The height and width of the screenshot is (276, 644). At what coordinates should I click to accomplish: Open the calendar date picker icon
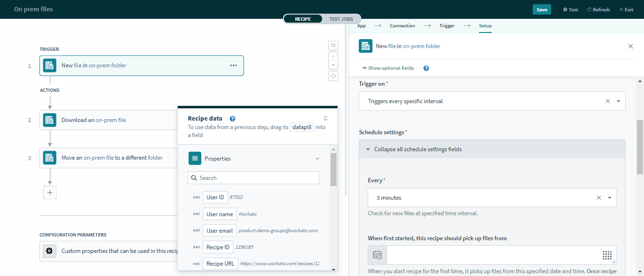(x=377, y=255)
